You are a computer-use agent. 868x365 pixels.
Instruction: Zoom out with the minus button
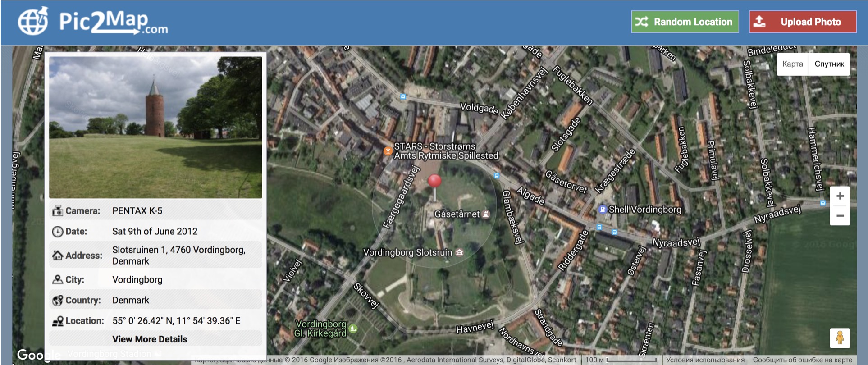tap(840, 216)
